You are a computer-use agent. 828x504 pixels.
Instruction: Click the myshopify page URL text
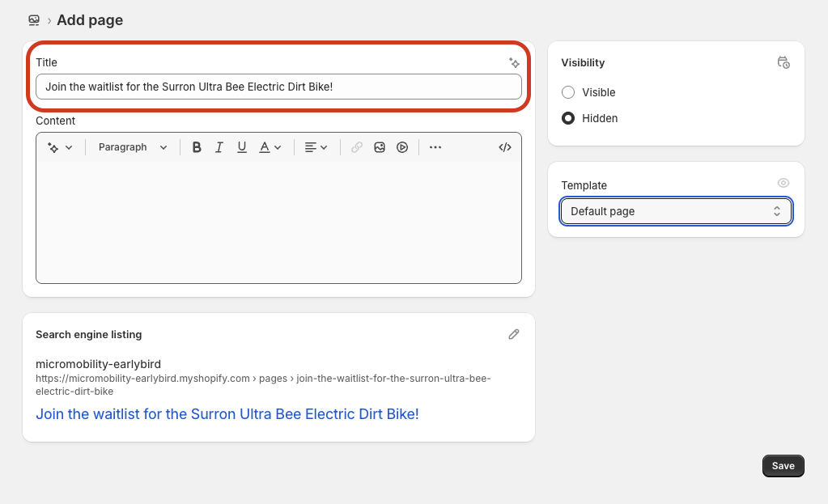pos(263,385)
